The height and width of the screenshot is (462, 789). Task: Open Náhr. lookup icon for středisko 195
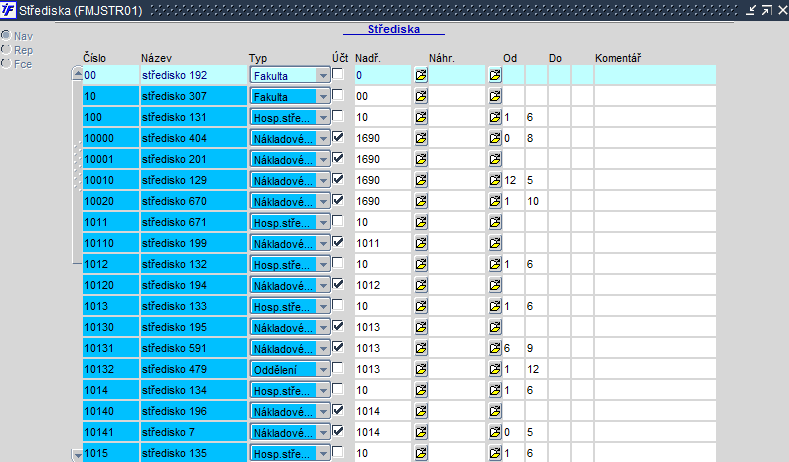pos(495,328)
